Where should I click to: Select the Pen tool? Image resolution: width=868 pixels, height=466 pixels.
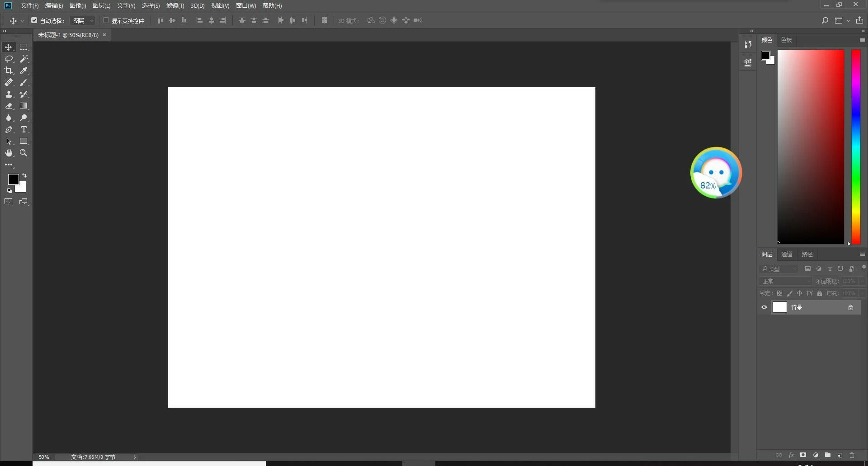click(9, 129)
